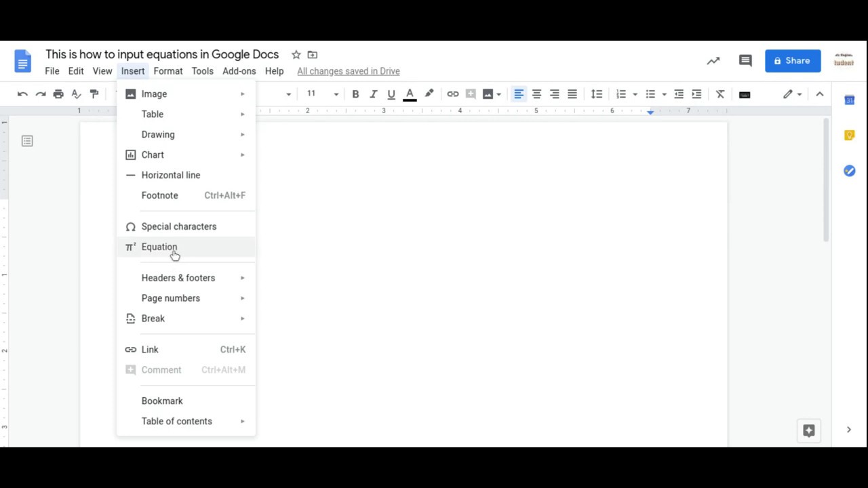This screenshot has height=488, width=868.
Task: Open the comment history icon
Action: [745, 61]
